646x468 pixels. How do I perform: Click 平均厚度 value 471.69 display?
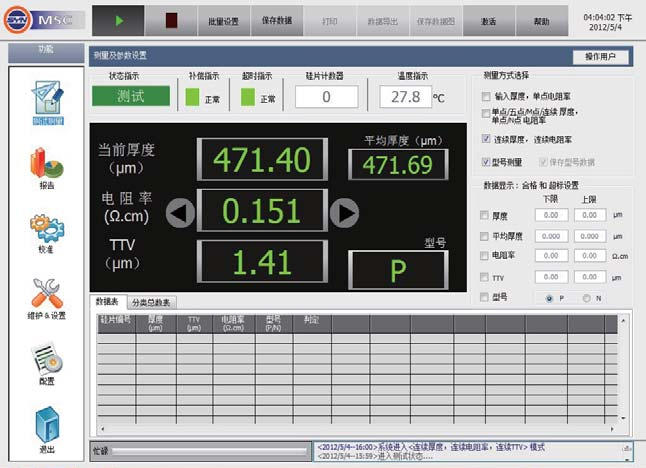pyautogui.click(x=398, y=165)
